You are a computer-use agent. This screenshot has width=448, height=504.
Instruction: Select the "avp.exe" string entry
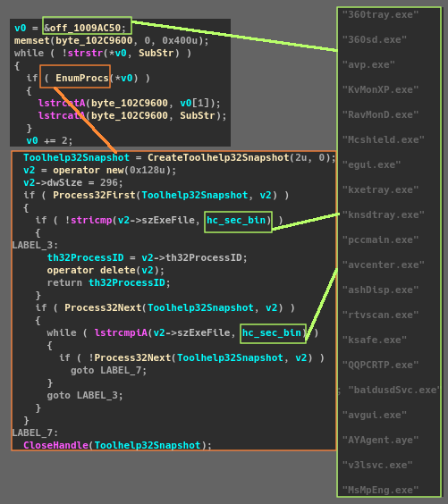[x=368, y=65]
